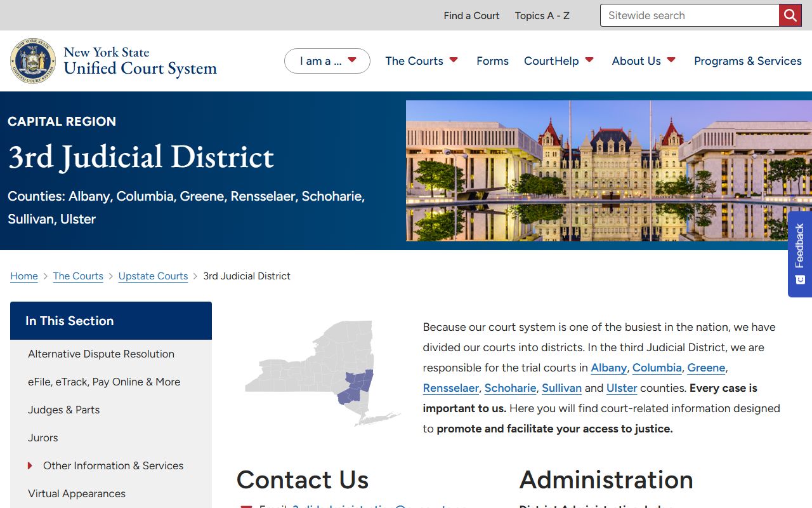
Task: Follow the Ulster county link
Action: pos(622,388)
